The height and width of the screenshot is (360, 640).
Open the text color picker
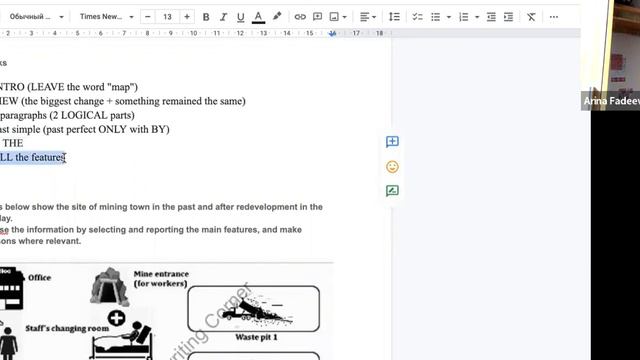coord(258,17)
